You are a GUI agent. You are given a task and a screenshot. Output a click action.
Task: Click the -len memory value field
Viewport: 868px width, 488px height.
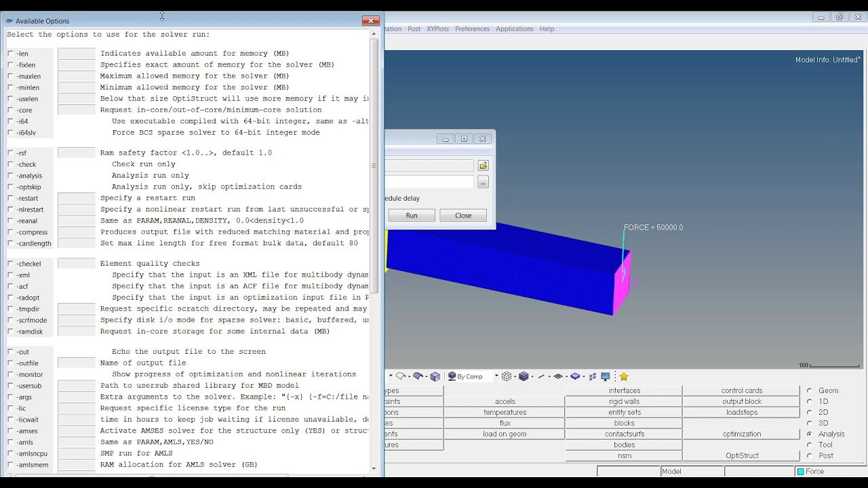point(77,54)
